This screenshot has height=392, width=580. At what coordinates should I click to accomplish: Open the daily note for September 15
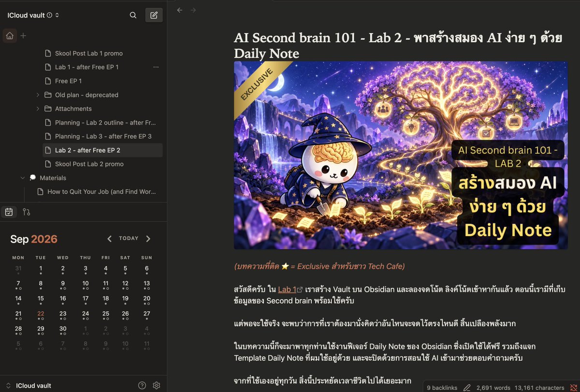(x=41, y=300)
